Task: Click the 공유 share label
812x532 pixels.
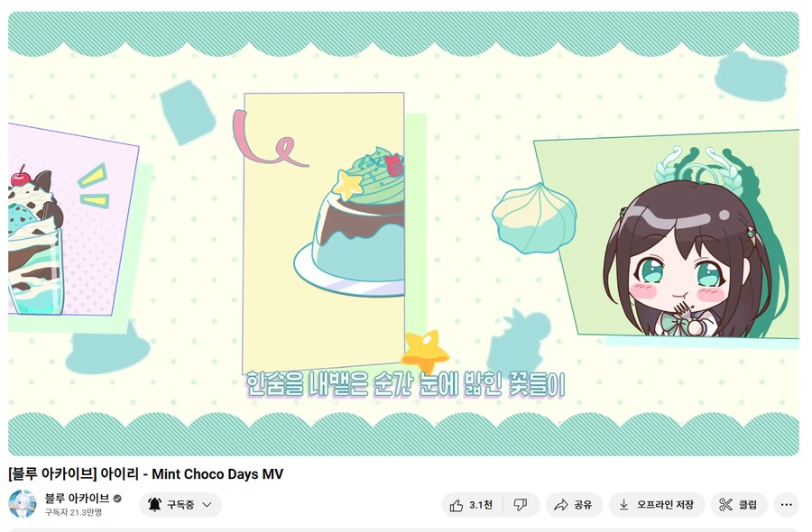Action: tap(583, 505)
